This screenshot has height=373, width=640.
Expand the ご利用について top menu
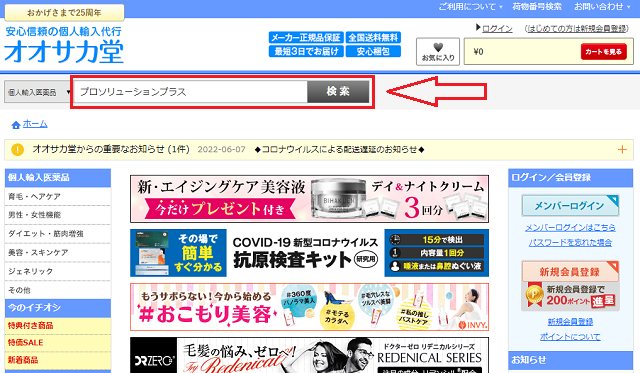coord(471,7)
